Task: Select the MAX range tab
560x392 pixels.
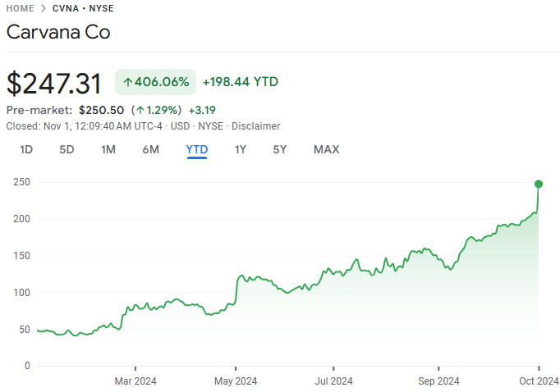Action: click(327, 149)
